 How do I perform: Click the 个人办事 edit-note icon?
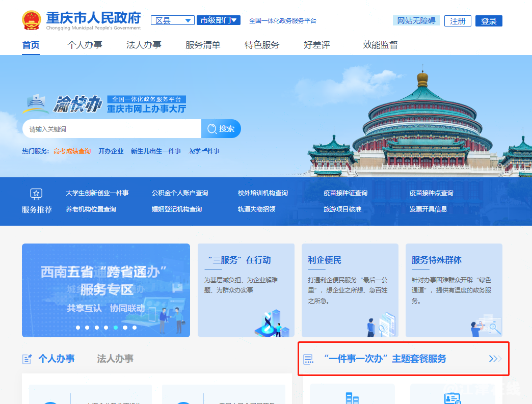tap(27, 359)
